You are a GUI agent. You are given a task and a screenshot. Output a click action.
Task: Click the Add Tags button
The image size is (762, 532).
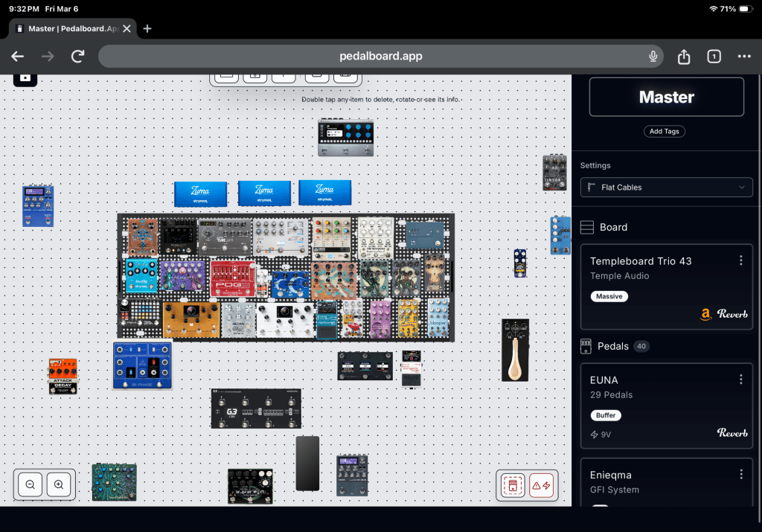coord(665,131)
